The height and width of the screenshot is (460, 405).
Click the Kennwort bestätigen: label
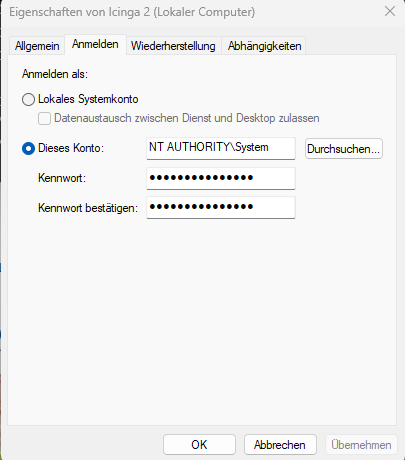tap(88, 208)
